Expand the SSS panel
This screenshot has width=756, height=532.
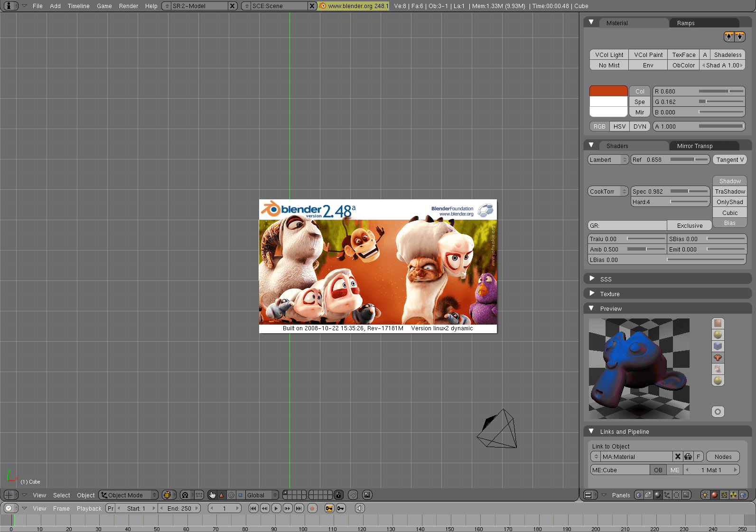[x=592, y=279]
